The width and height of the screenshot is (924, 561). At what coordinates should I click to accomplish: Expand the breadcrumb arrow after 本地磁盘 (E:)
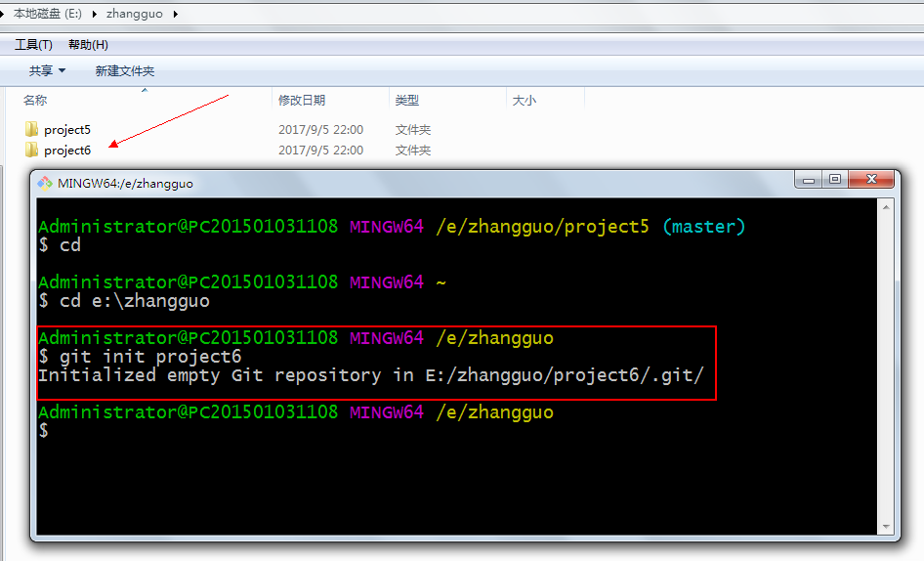(x=96, y=15)
